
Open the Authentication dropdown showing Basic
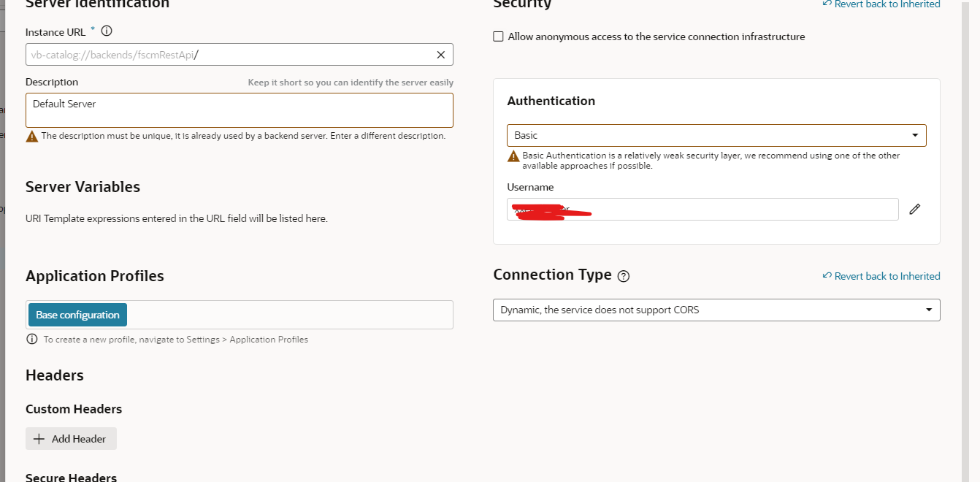(716, 136)
